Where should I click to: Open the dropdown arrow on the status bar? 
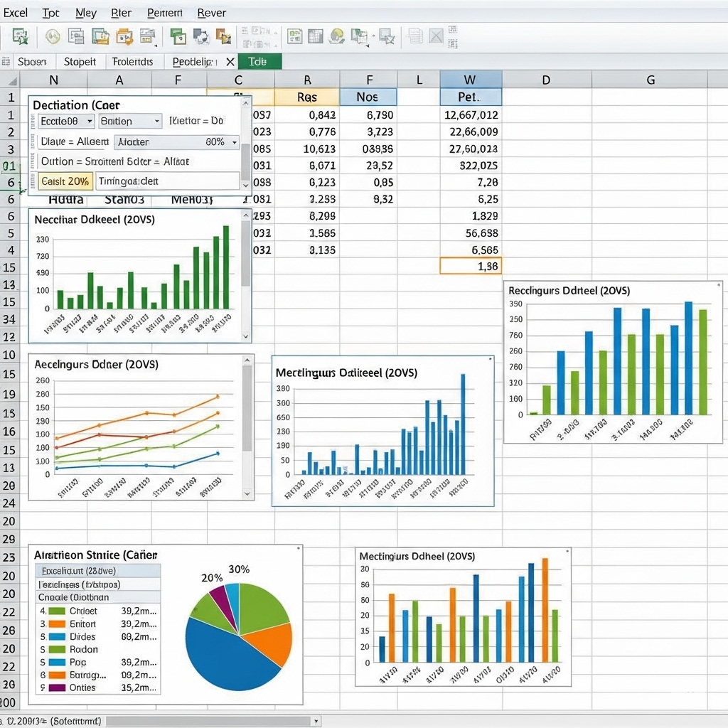[x=316, y=721]
